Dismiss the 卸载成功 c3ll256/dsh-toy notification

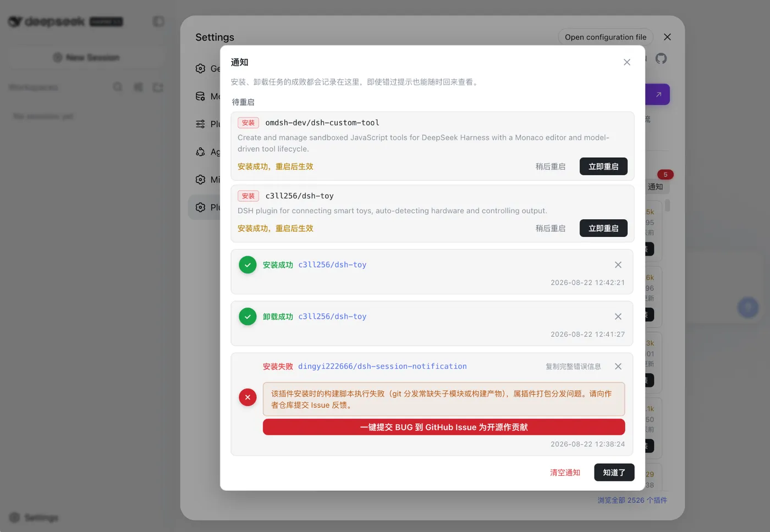click(x=618, y=317)
